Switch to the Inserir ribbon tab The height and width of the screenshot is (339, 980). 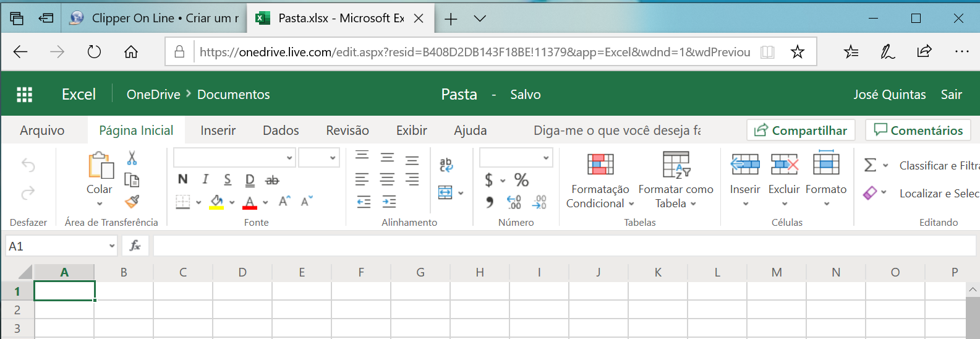coord(218,131)
